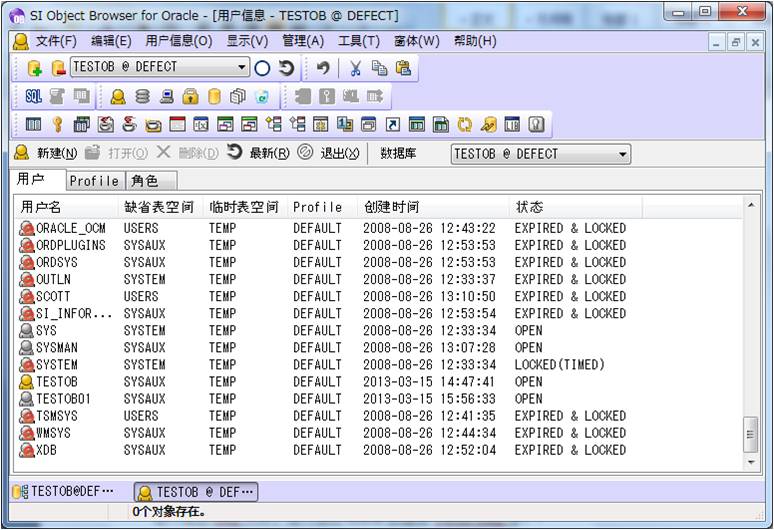This screenshot has height=530, width=774.
Task: Open the 工具(T) menu
Action: click(x=358, y=40)
